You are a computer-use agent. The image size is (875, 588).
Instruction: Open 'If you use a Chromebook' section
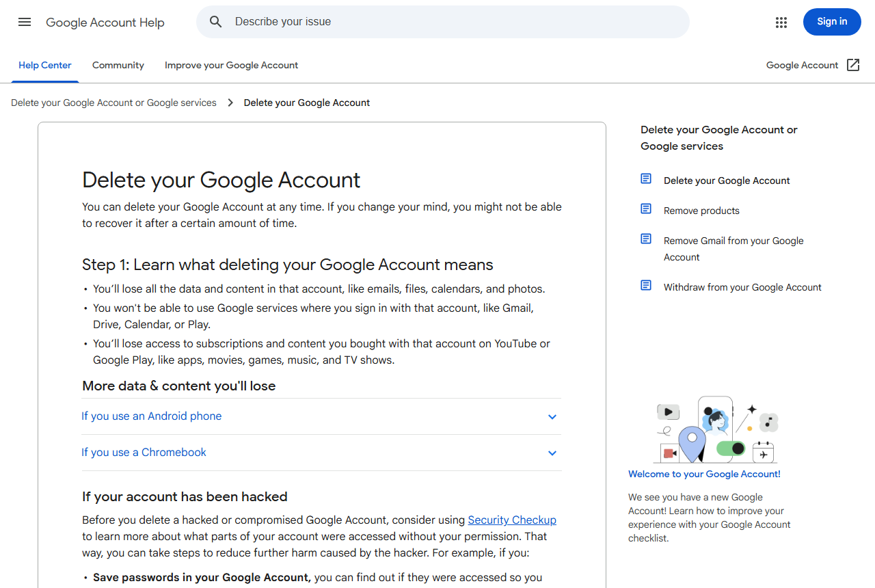click(321, 453)
